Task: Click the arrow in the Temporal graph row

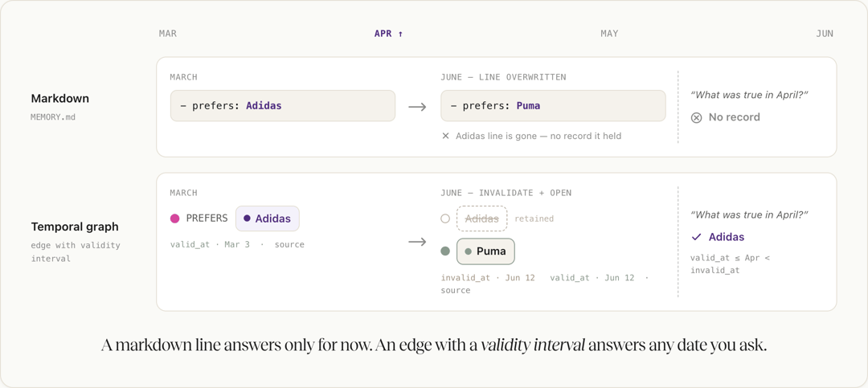Action: (417, 242)
